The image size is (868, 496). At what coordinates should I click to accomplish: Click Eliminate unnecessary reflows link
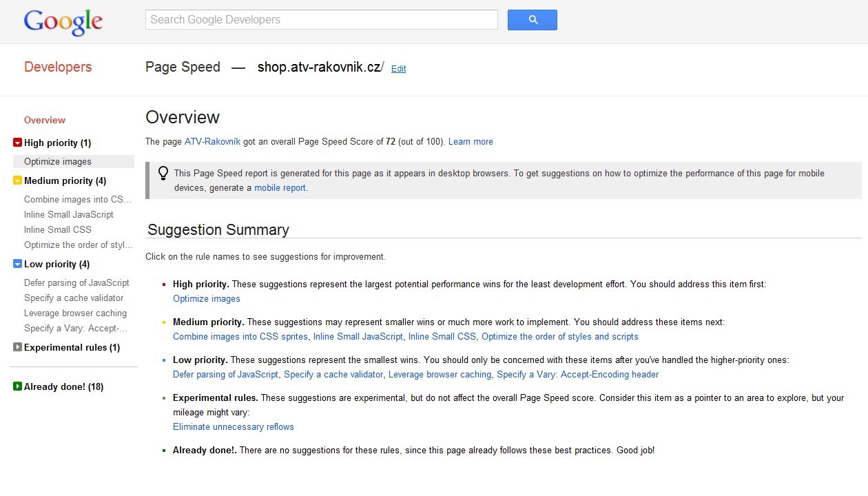234,426
